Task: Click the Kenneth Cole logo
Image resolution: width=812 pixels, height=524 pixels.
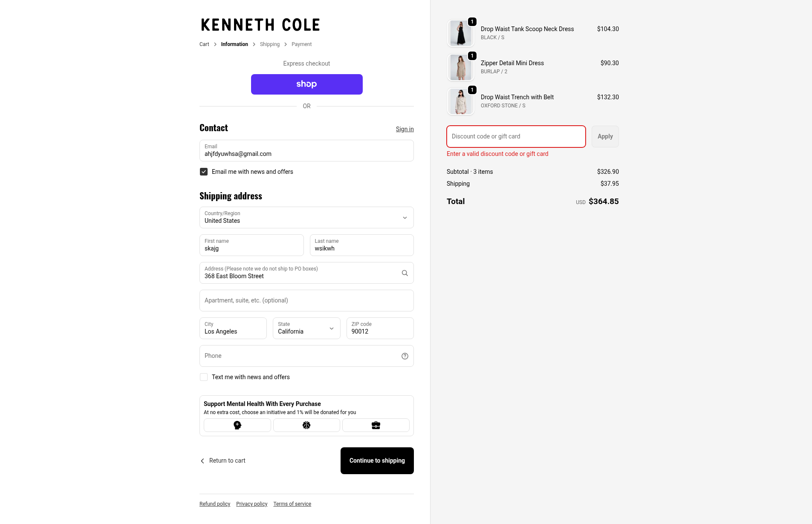Action: point(260,25)
